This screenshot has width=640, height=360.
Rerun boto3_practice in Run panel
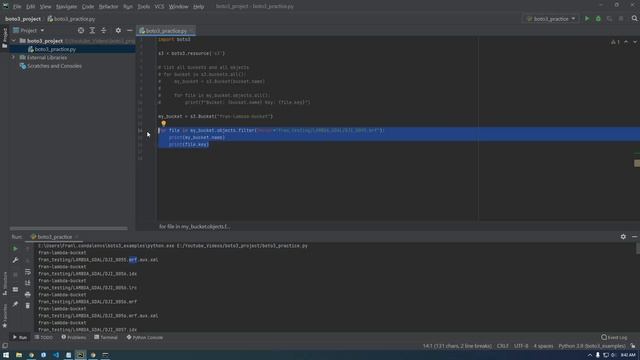click(x=15, y=249)
